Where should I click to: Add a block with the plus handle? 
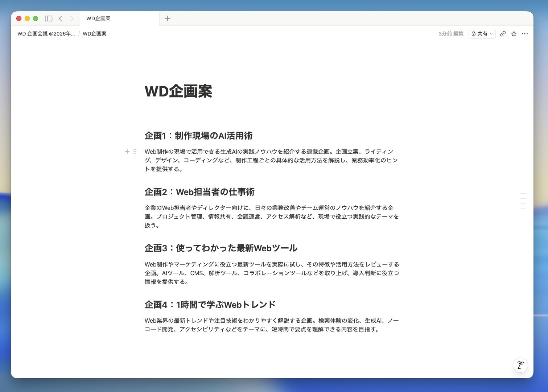coord(127,152)
